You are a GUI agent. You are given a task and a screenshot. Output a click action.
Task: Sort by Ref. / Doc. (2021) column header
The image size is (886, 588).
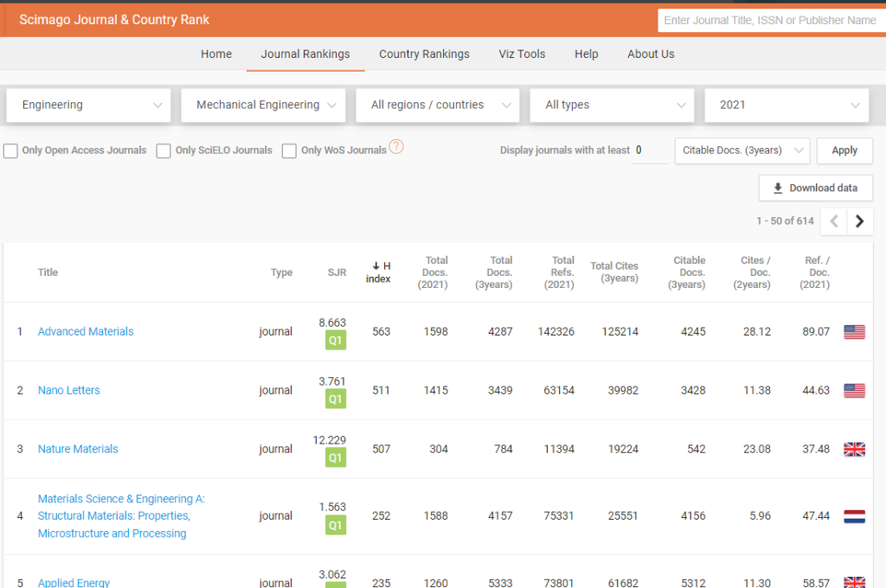tap(815, 273)
